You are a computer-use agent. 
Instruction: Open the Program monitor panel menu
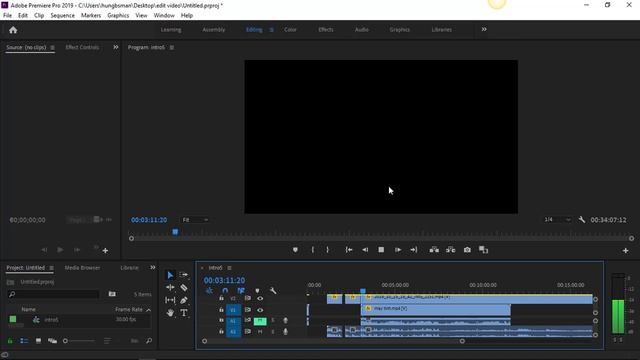[x=172, y=48]
